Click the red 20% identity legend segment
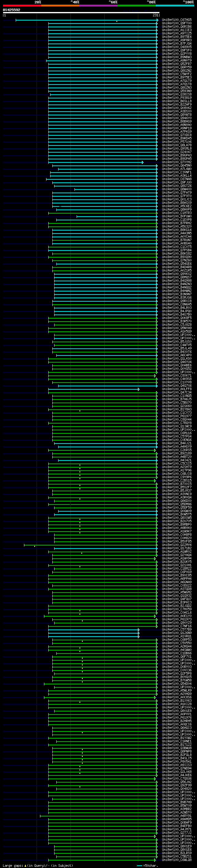 22,6
